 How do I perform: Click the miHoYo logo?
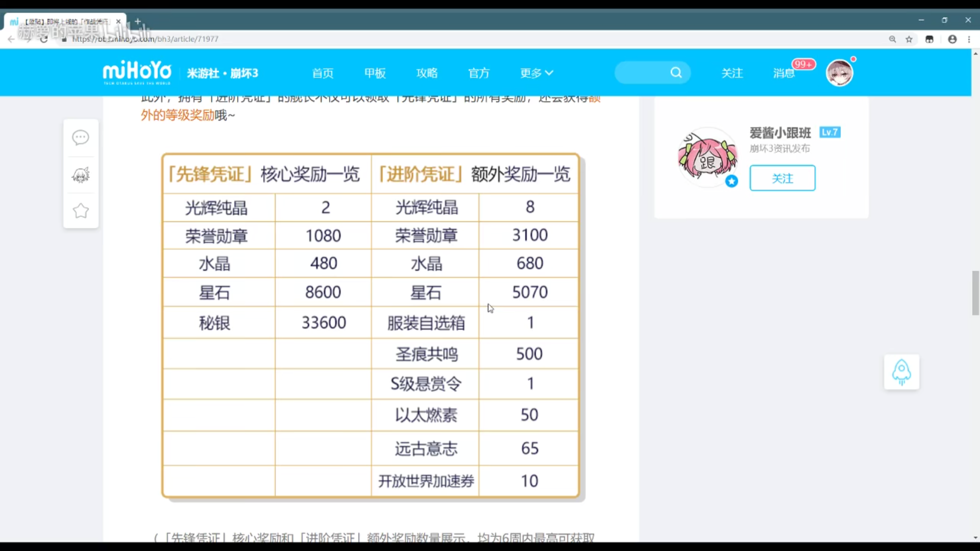click(137, 72)
